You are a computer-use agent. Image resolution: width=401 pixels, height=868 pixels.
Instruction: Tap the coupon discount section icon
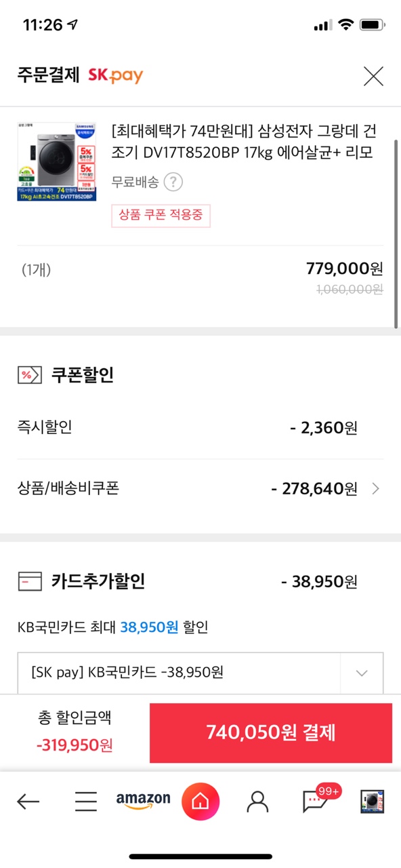tap(28, 374)
